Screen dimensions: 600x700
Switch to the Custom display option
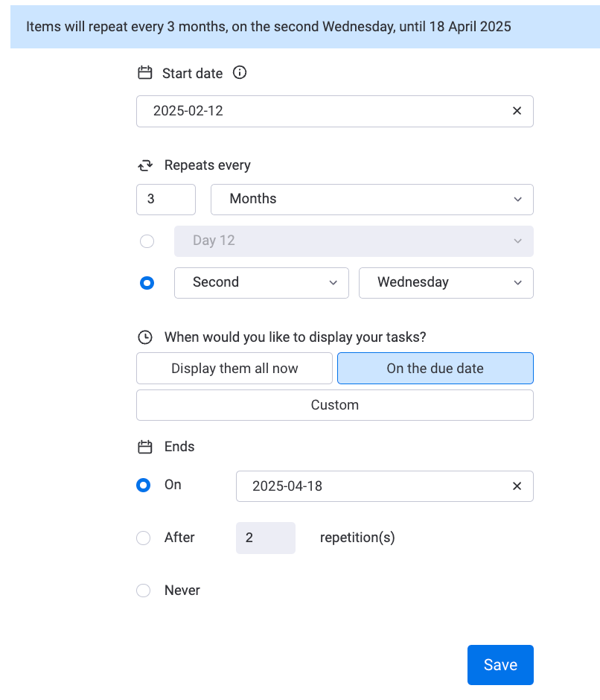pyautogui.click(x=334, y=405)
